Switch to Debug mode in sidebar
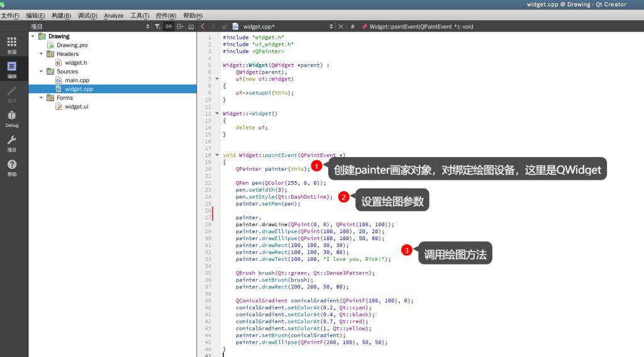The image size is (644, 357). tap(11, 118)
